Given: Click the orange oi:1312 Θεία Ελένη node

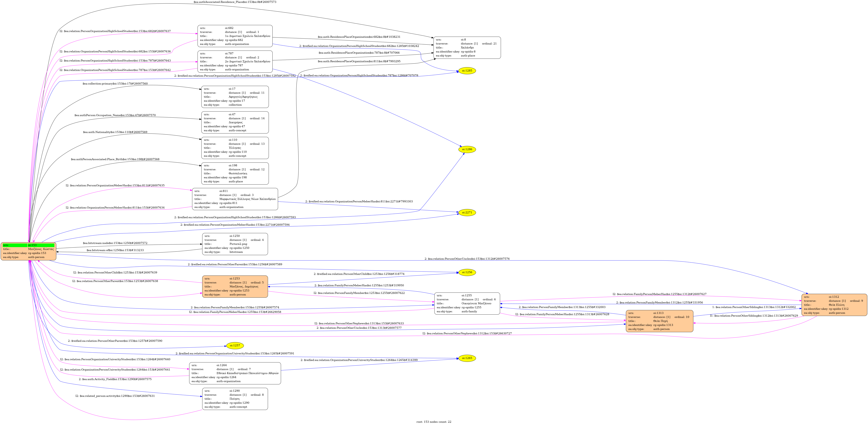Looking at the screenshot, I should point(834,305).
